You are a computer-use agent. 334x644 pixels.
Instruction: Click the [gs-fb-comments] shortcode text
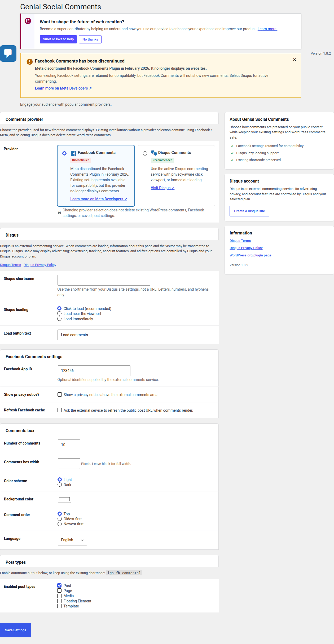click(124, 573)
